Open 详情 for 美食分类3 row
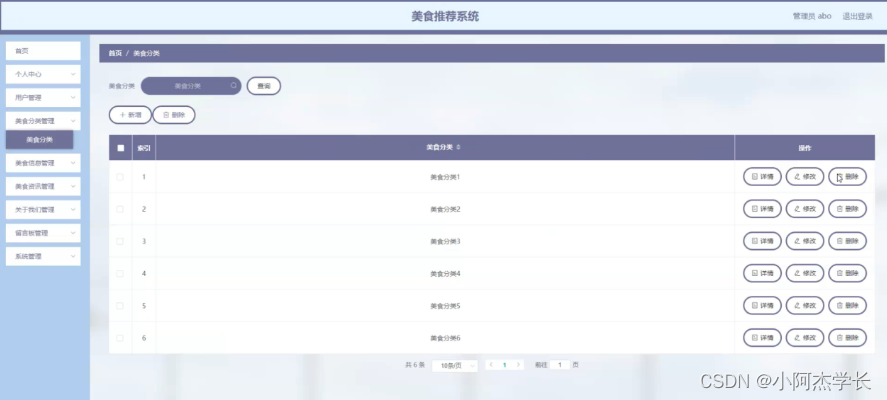 [x=762, y=241]
